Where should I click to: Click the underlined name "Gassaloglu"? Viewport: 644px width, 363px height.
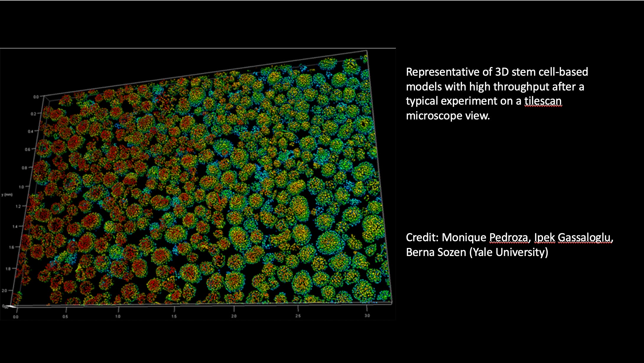[x=584, y=237]
